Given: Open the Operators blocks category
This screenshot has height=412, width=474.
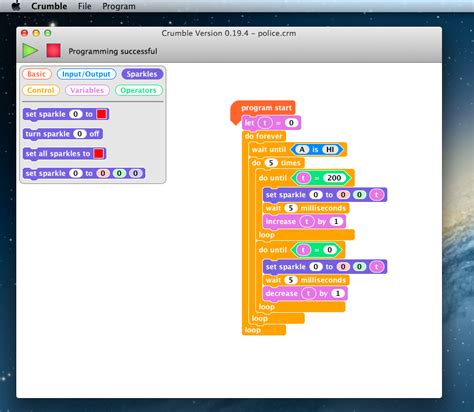Looking at the screenshot, I should pos(138,90).
